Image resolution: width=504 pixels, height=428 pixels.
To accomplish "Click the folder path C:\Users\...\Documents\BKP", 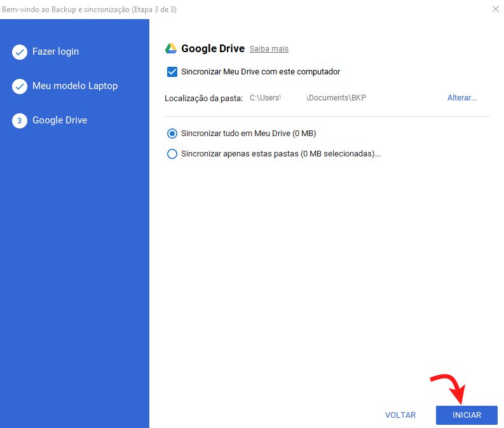I will coord(308,98).
